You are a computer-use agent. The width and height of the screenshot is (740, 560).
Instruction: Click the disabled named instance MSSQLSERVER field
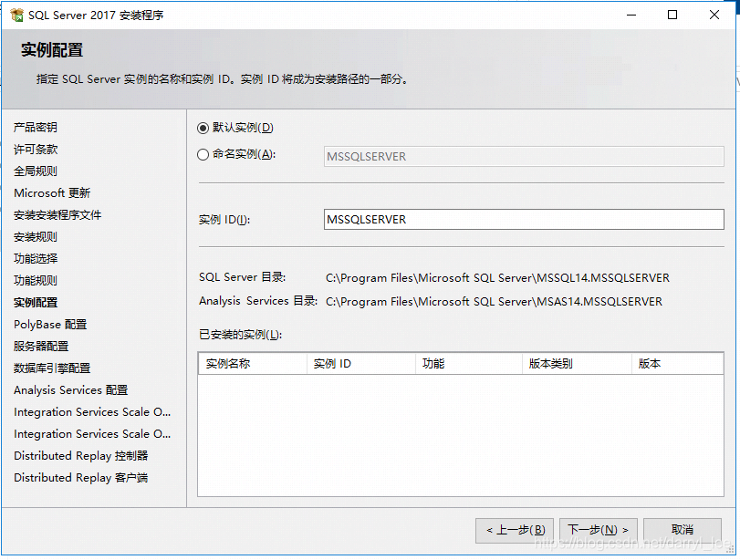pyautogui.click(x=524, y=156)
